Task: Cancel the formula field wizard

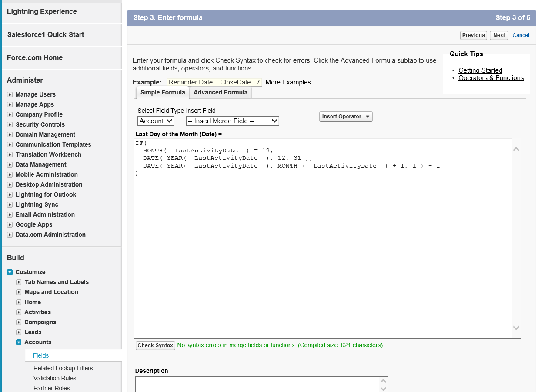Action: point(521,35)
